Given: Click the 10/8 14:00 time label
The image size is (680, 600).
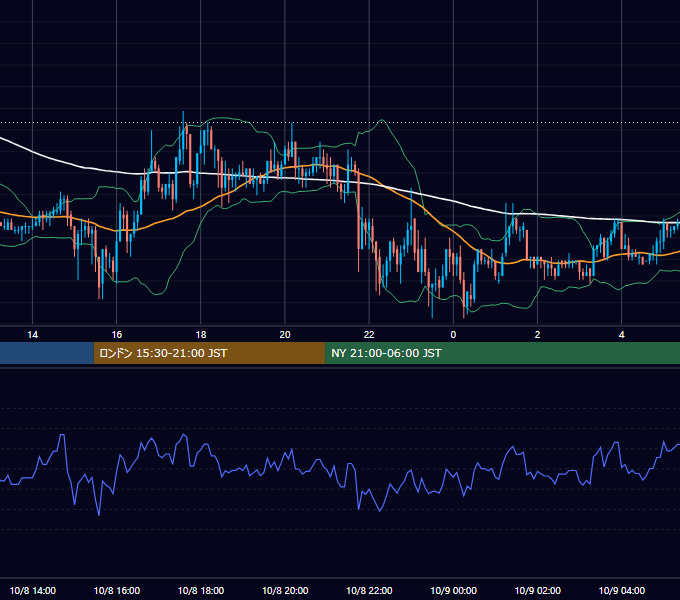Looking at the screenshot, I should click(x=33, y=590).
